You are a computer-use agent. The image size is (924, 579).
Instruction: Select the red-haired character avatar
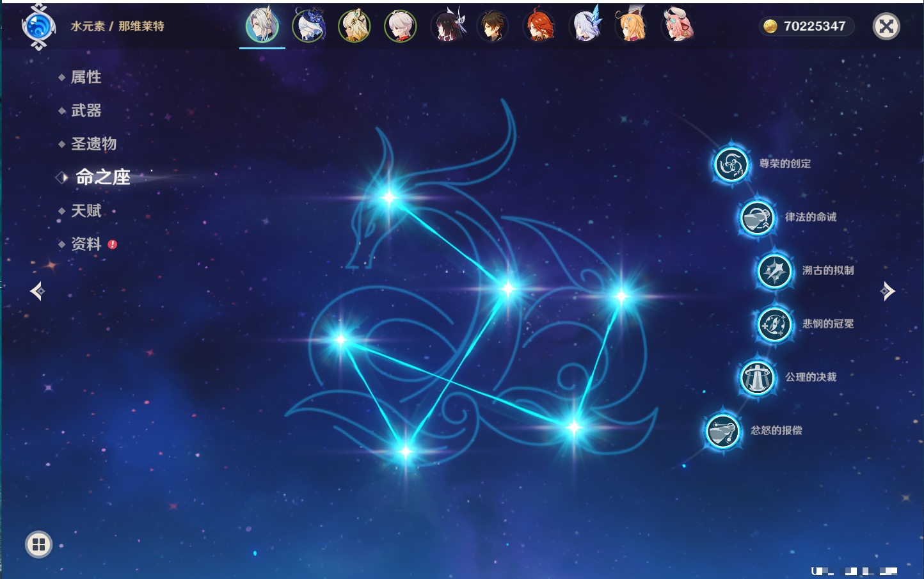(539, 26)
